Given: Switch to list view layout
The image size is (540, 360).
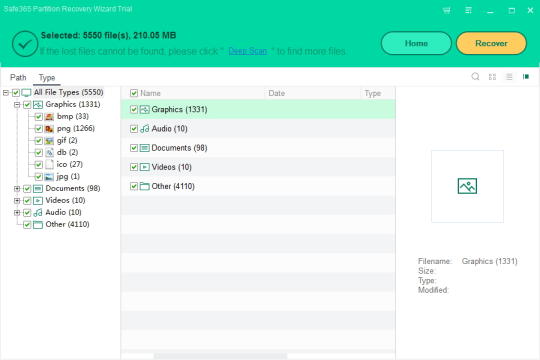Looking at the screenshot, I should coord(509,77).
